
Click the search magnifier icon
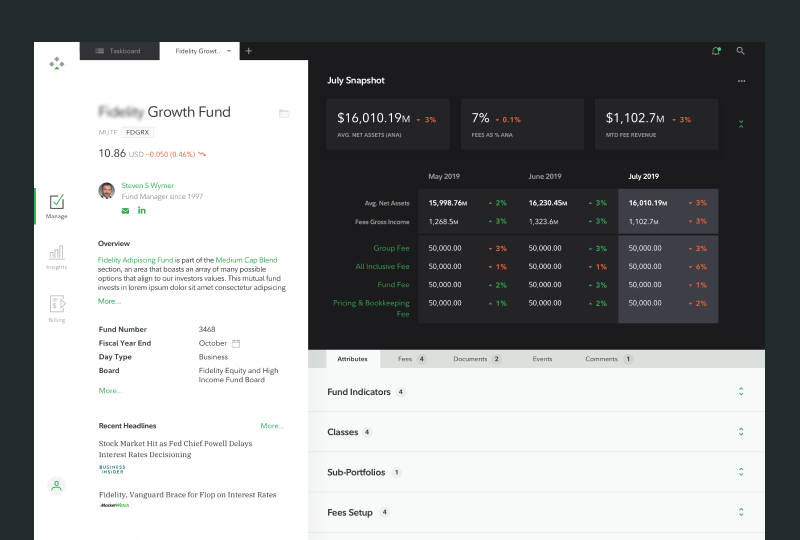pyautogui.click(x=740, y=51)
